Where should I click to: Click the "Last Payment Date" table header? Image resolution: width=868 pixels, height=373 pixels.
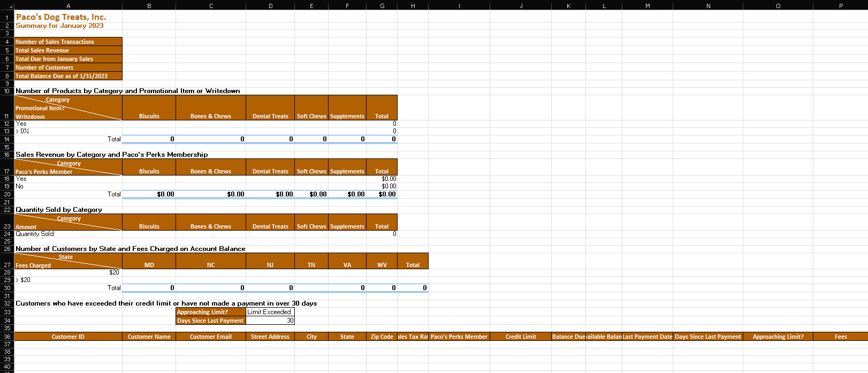coord(648,337)
